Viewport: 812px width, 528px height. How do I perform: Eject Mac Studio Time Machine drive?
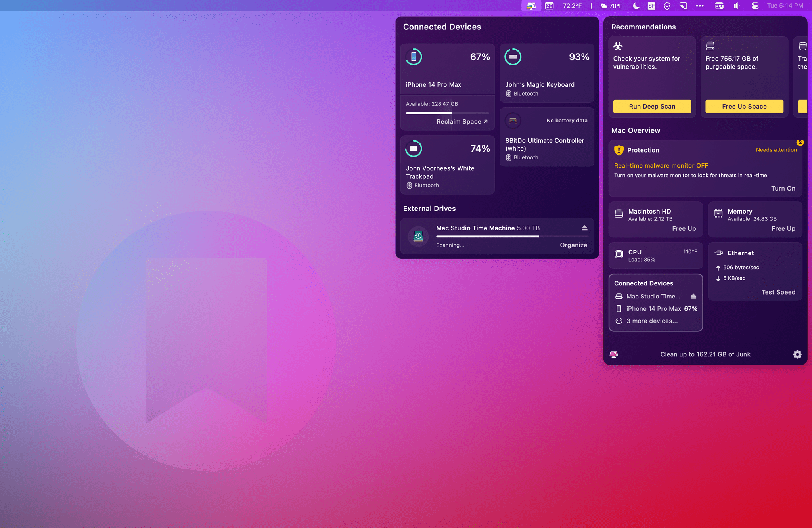(x=584, y=228)
